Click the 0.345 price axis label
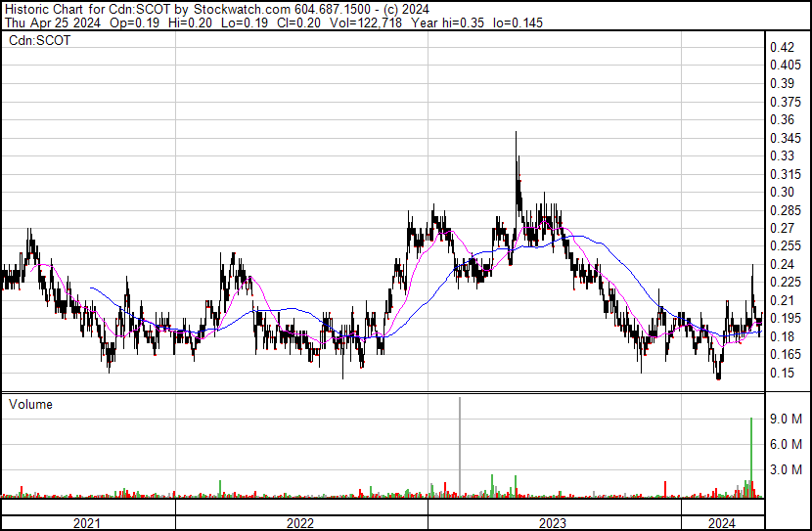Viewport: 812px width, 531px height. point(786,138)
